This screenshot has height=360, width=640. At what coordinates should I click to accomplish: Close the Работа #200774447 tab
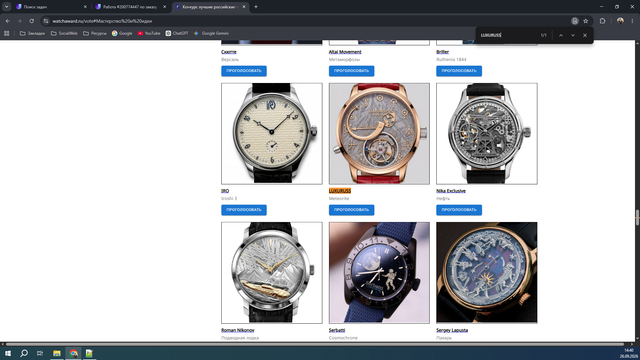pyautogui.click(x=164, y=7)
